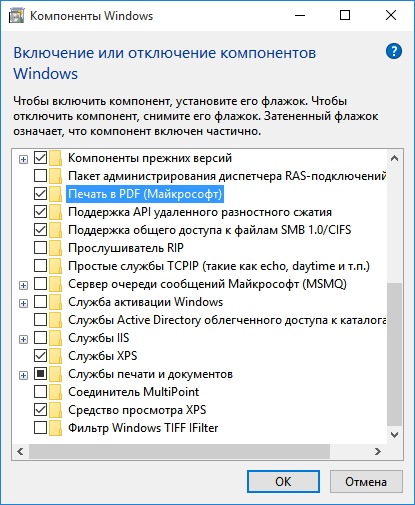
Task: Enable the Прослушиватель RIP checkbox
Action: coord(40,248)
